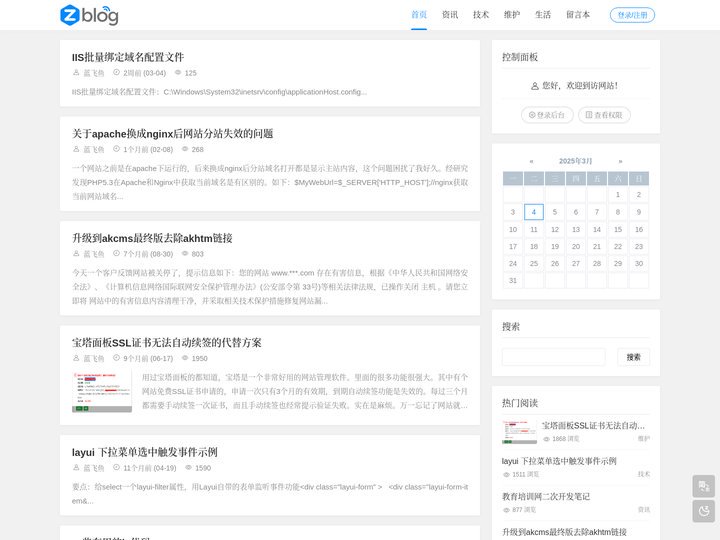This screenshot has width=720, height=540.
Task: Open article 升级到akcms最终版去除akhtm链接
Action: tap(152, 238)
